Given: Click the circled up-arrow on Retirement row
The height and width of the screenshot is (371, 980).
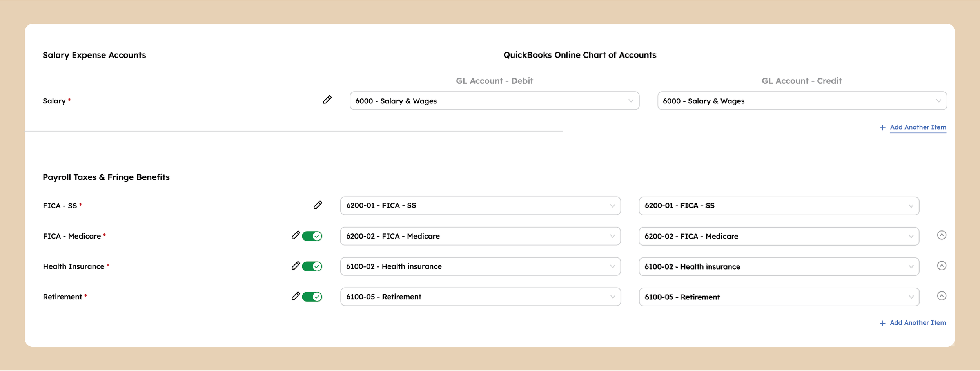Looking at the screenshot, I should coord(942,296).
